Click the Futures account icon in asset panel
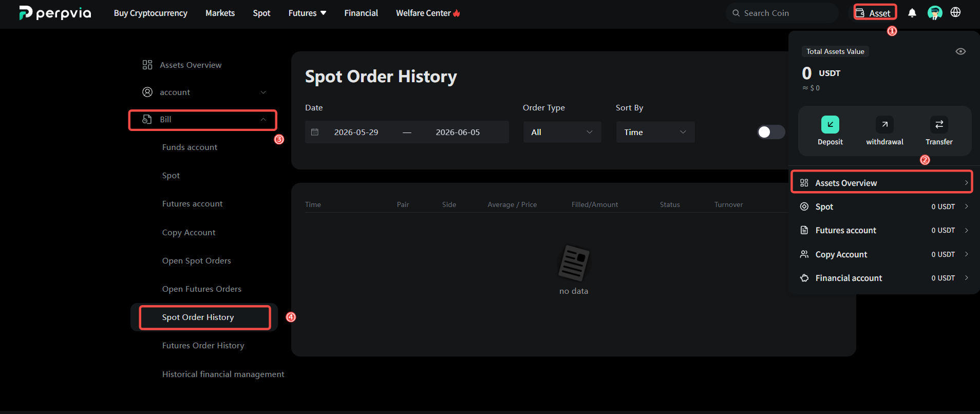The width and height of the screenshot is (980, 414). 804,230
